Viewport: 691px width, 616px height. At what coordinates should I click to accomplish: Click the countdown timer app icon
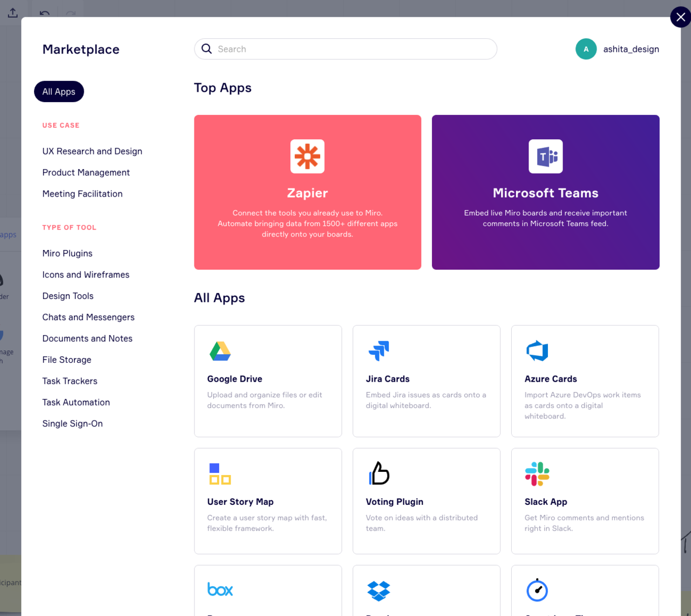[x=537, y=590]
